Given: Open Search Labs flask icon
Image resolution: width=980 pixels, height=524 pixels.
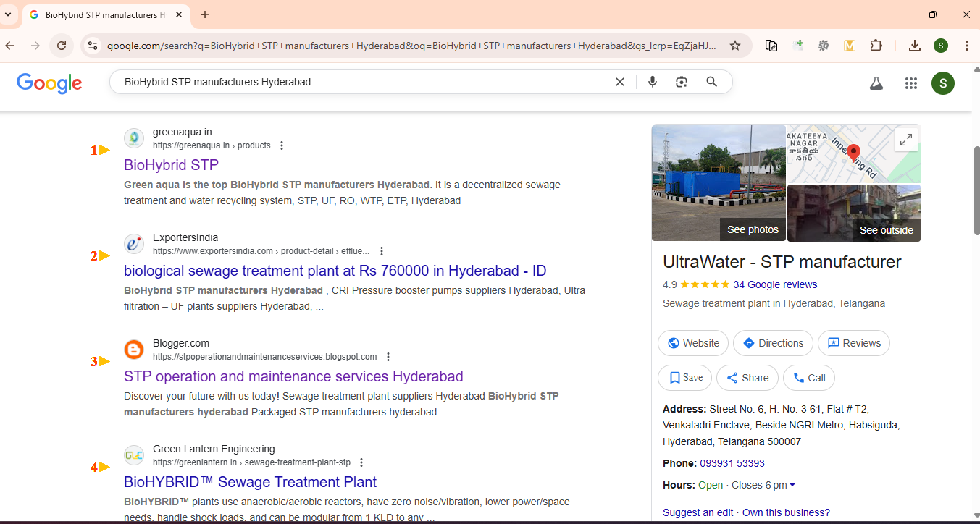Looking at the screenshot, I should [x=876, y=83].
